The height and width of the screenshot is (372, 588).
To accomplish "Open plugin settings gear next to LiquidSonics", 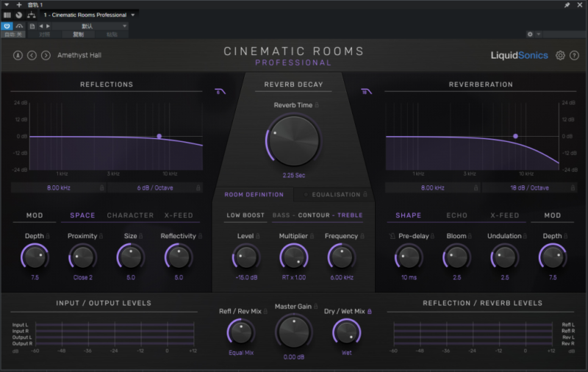I will (560, 55).
